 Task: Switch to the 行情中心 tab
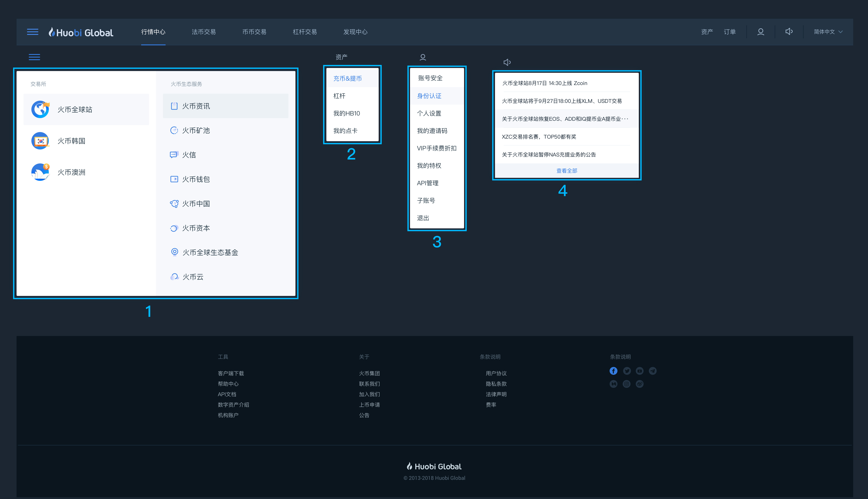click(153, 32)
